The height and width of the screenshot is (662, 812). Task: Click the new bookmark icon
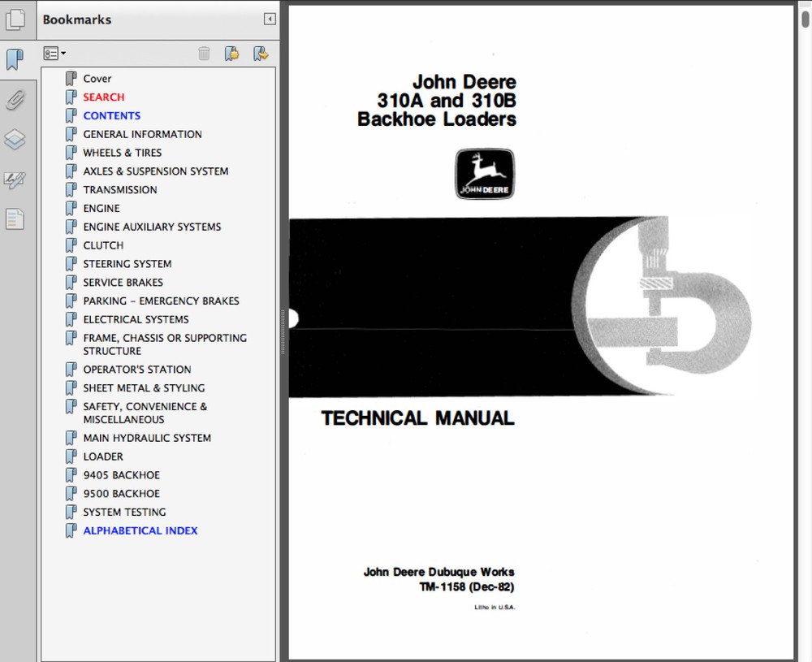tap(231, 54)
